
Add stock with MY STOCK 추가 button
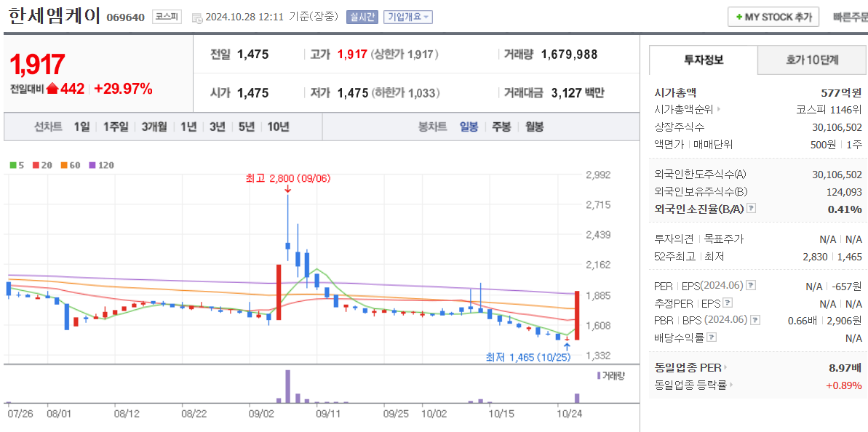click(x=773, y=17)
